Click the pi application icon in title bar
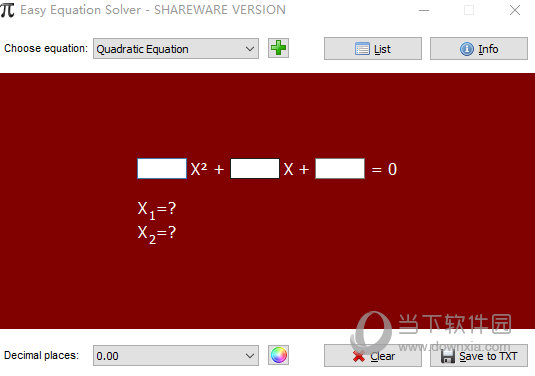The height and width of the screenshot is (376, 535). (x=8, y=10)
